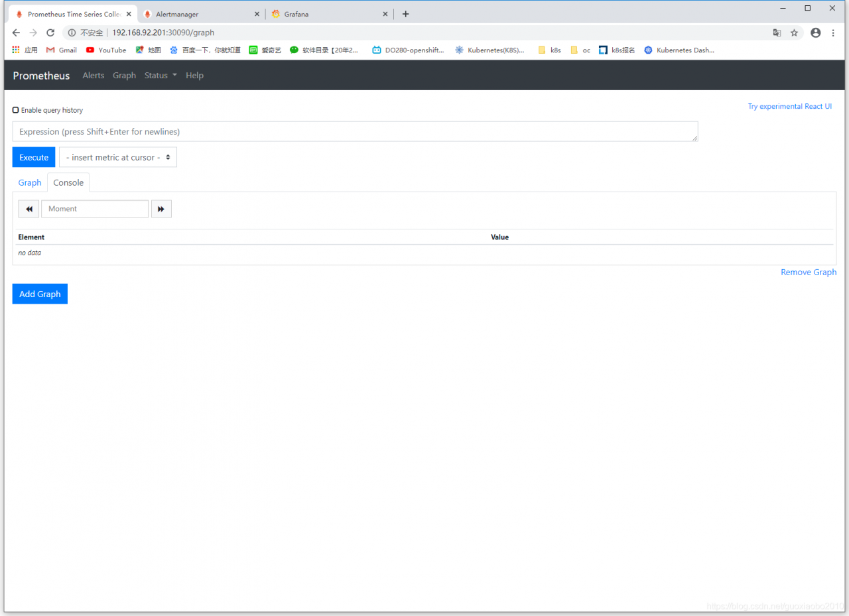
Task: Click the translate page icon
Action: click(777, 32)
